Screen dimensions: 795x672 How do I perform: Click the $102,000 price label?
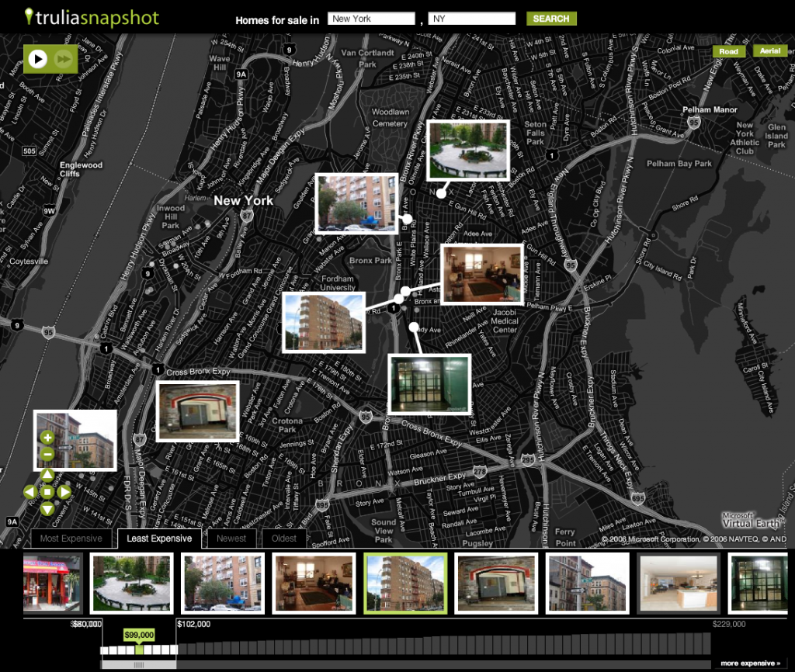coord(193,624)
